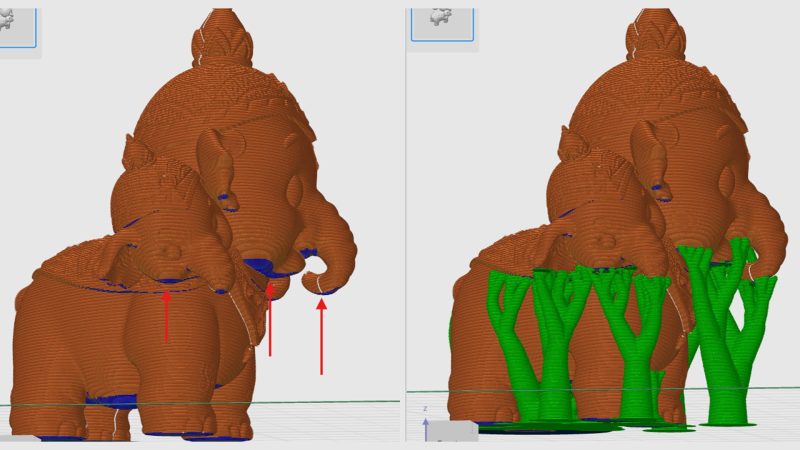The width and height of the screenshot is (800, 450).
Task: Select the plate thumbnail in right panel
Action: tap(441, 20)
